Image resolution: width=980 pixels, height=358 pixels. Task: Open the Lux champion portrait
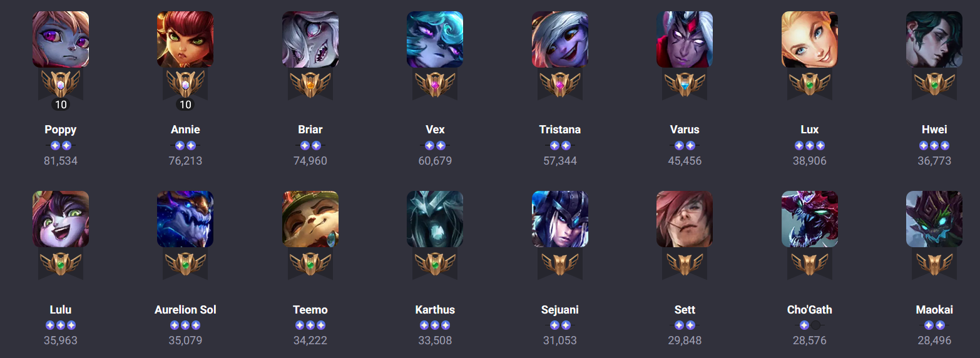click(x=810, y=39)
